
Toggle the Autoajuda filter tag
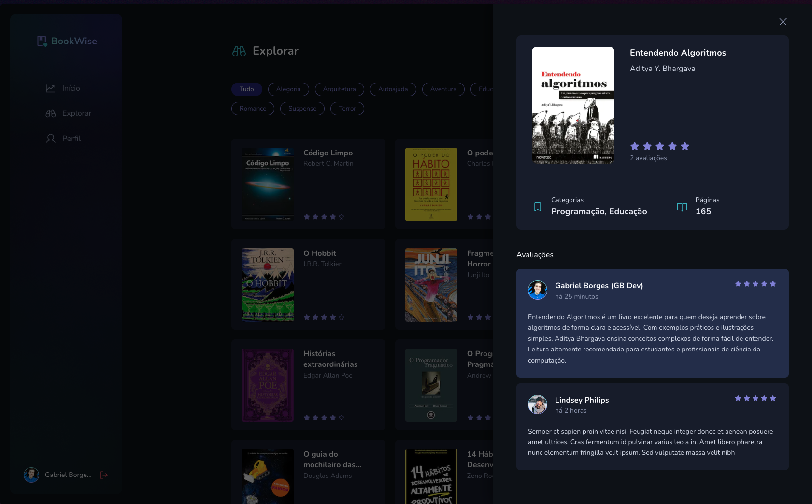tap(393, 89)
